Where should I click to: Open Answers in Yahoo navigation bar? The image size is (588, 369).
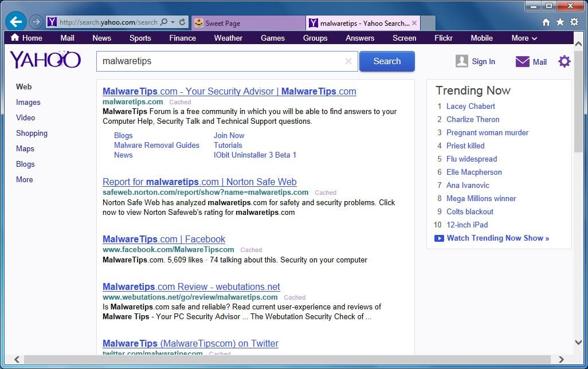tap(360, 38)
